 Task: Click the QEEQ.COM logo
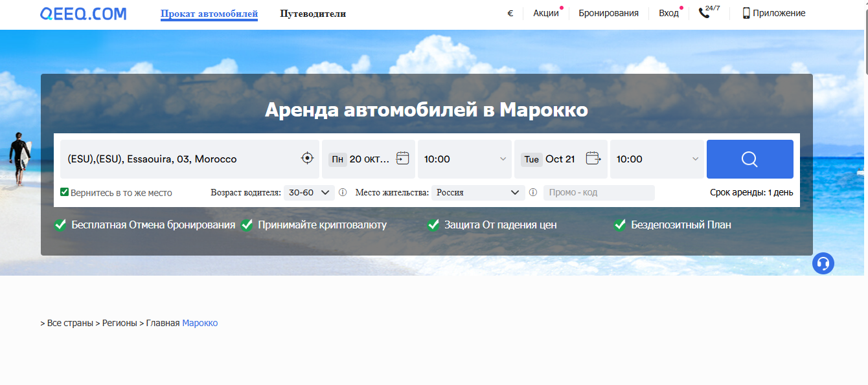[x=83, y=14]
